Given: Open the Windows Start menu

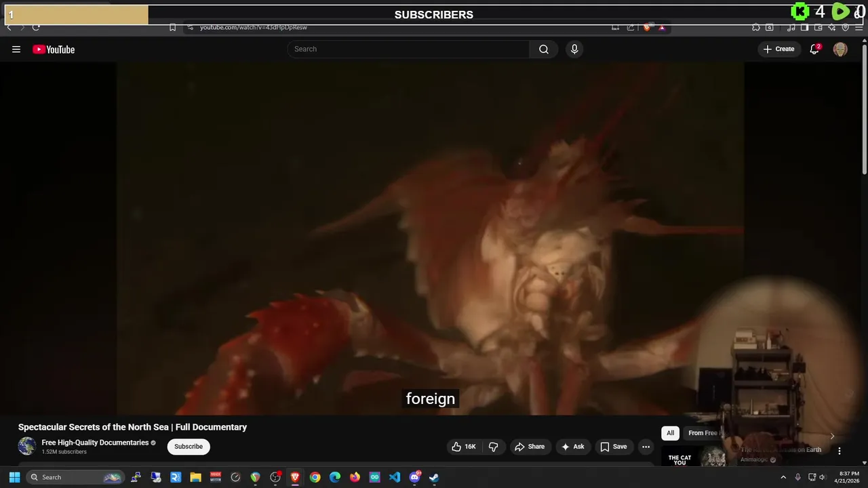Looking at the screenshot, I should pos(14,477).
